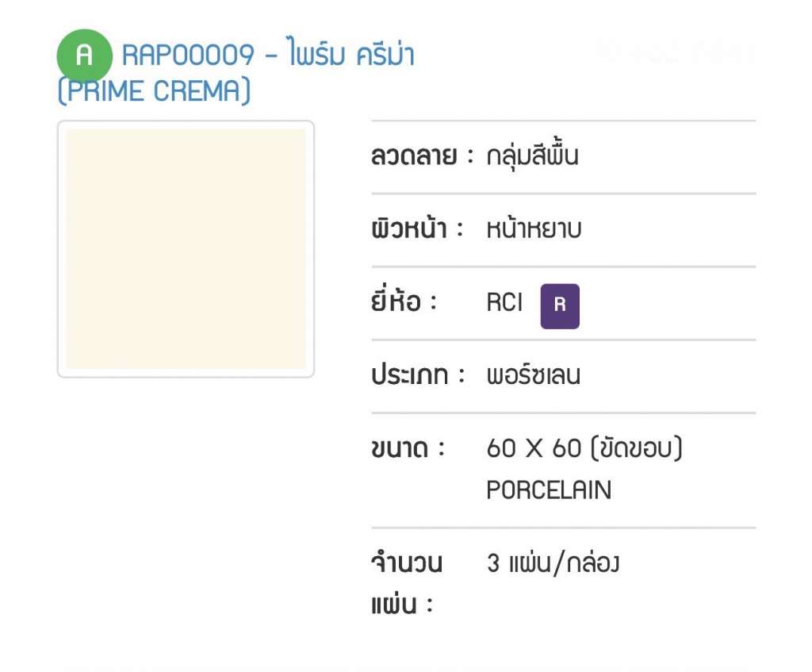
Task: Click the ขนาด label
Action: click(408, 448)
